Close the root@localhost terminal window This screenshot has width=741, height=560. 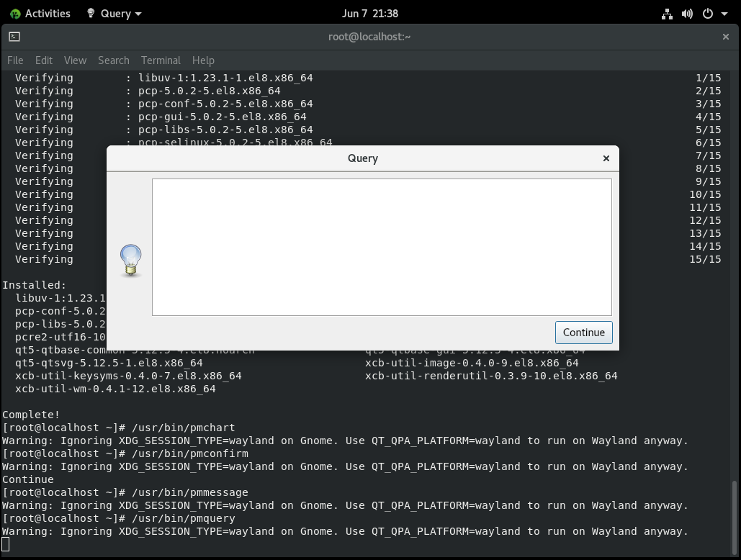(725, 37)
